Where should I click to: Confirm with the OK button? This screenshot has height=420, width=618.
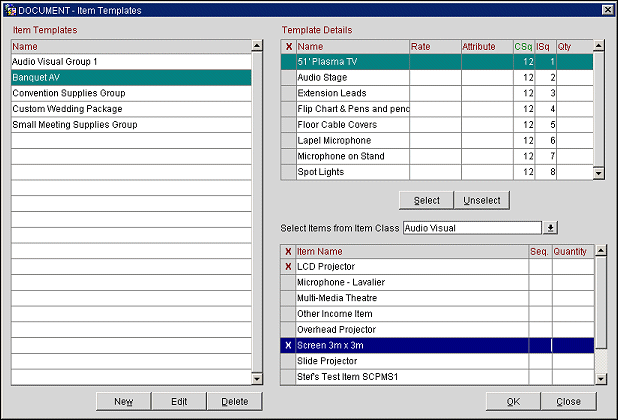point(513,401)
